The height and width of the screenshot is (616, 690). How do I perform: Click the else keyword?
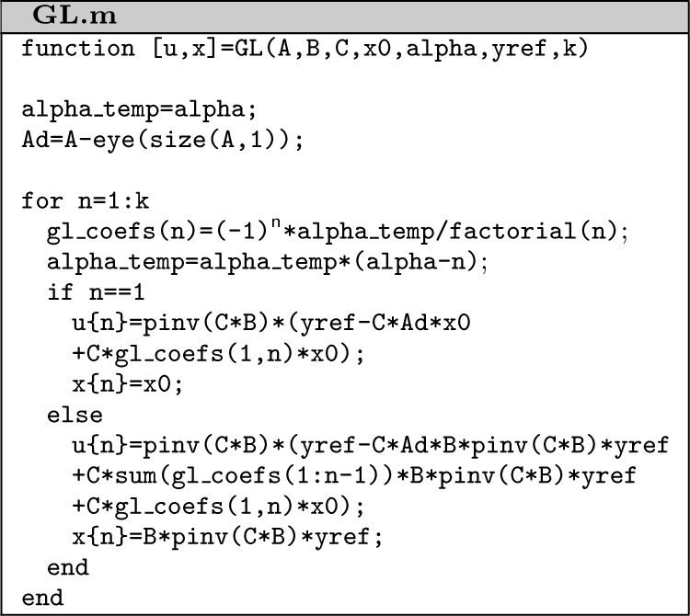pos(75,416)
